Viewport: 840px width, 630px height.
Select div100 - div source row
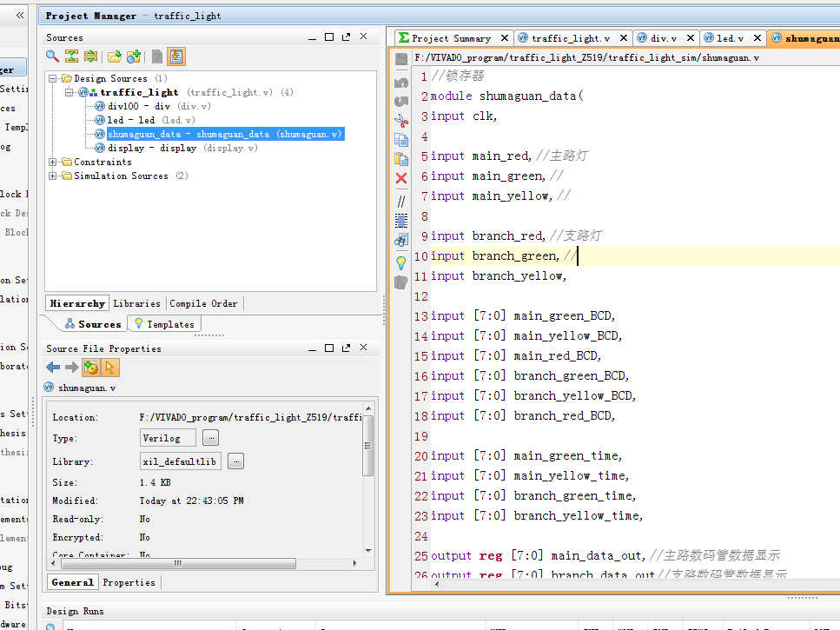click(153, 106)
